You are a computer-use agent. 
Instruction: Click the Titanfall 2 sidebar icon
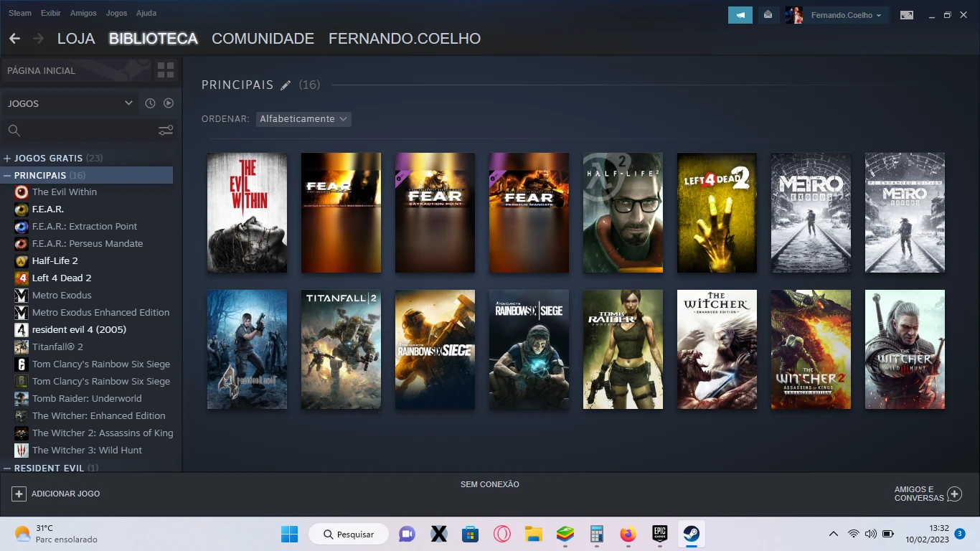coord(22,347)
